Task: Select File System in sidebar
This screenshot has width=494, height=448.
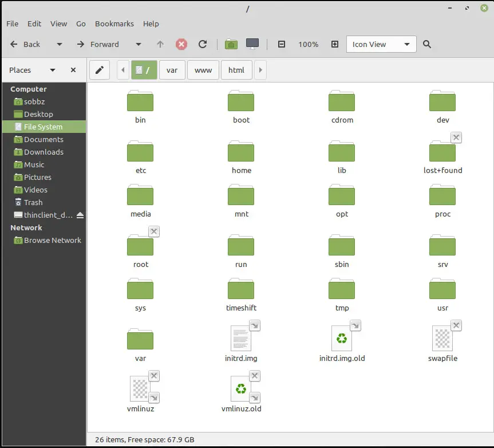Action: point(44,127)
